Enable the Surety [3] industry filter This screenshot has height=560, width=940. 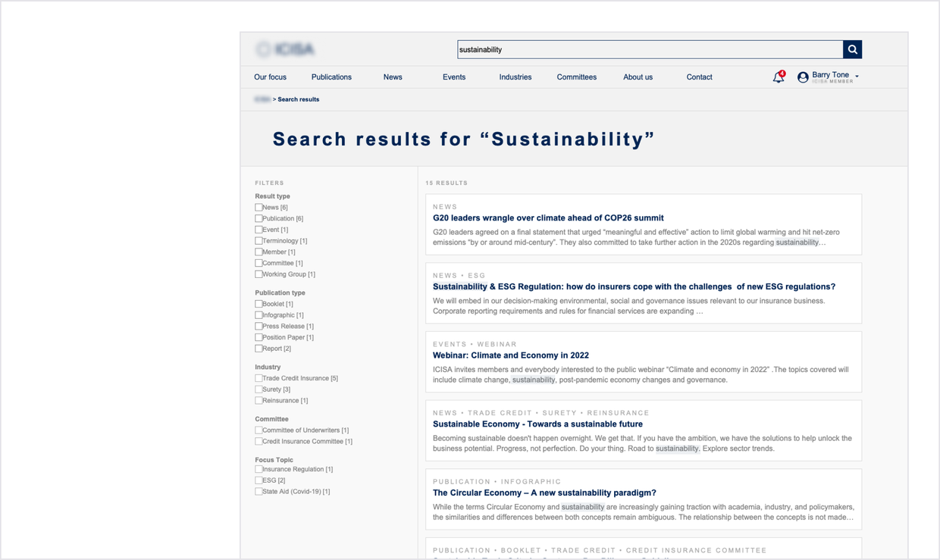258,389
